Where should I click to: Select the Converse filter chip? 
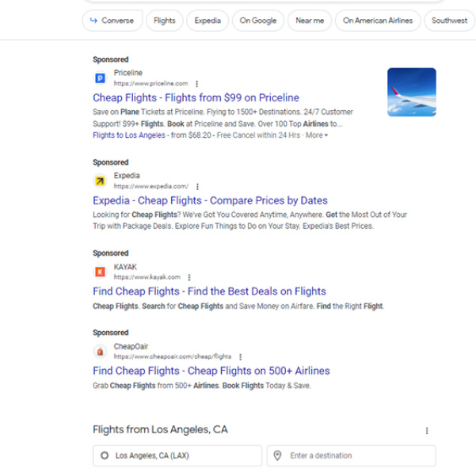[x=112, y=21]
